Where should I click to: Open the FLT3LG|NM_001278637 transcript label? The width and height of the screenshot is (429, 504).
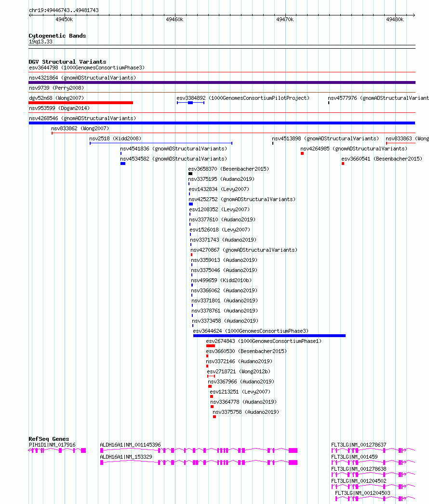pyautogui.click(x=359, y=445)
